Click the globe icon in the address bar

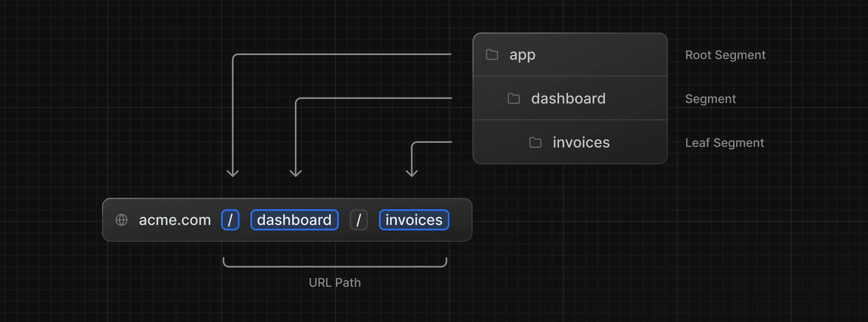click(122, 220)
